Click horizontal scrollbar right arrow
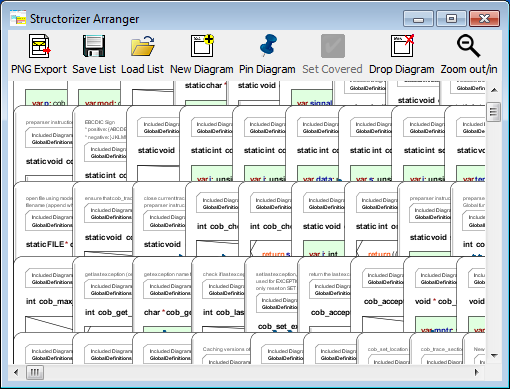The width and height of the screenshot is (510, 389). pos(477,372)
